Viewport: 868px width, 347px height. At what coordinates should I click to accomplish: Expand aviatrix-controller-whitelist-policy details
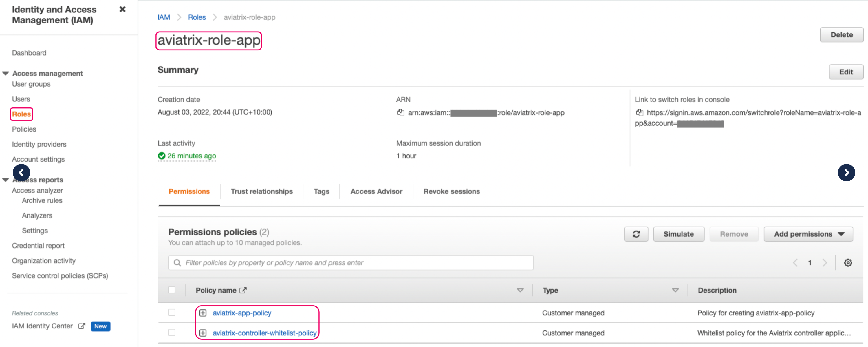(203, 333)
